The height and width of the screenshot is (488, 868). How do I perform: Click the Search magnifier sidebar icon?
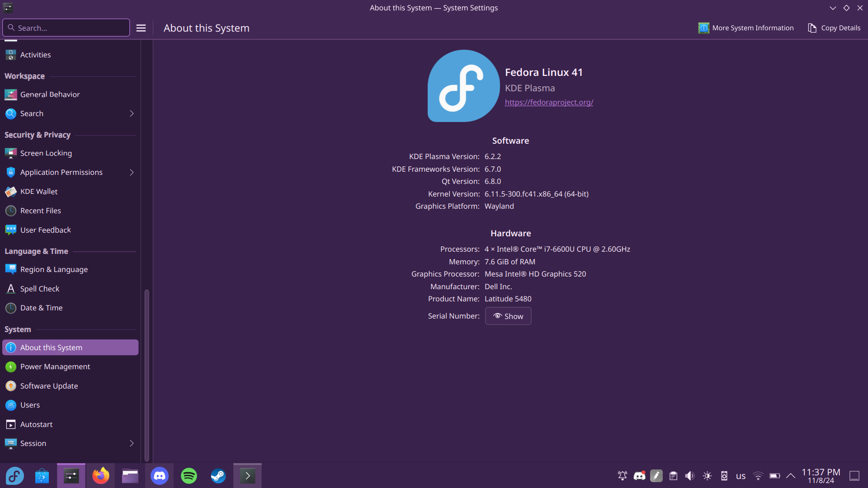[11, 113]
